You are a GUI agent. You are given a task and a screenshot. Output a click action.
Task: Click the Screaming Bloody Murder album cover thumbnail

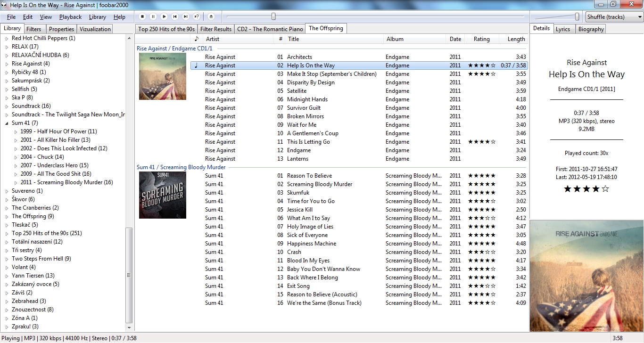(x=163, y=195)
